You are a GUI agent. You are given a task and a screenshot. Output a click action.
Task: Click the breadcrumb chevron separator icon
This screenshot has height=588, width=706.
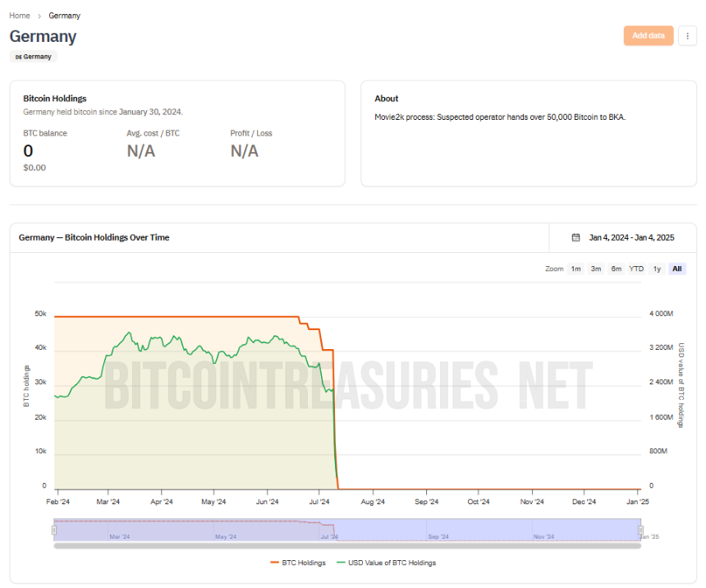click(x=39, y=16)
